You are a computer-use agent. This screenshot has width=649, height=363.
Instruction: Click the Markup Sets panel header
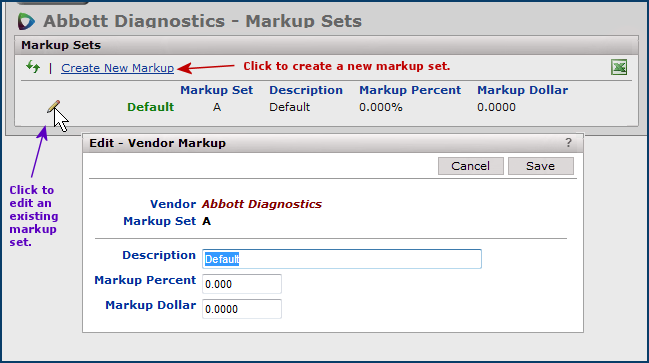(327, 45)
